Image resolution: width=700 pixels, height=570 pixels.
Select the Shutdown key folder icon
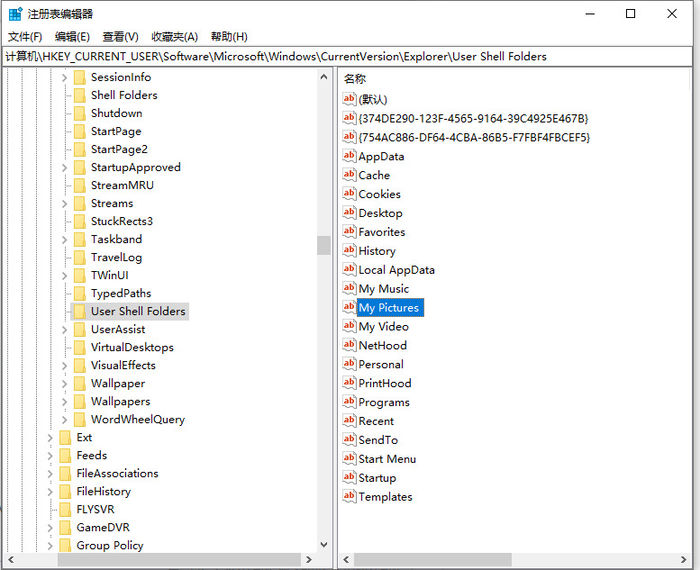79,113
